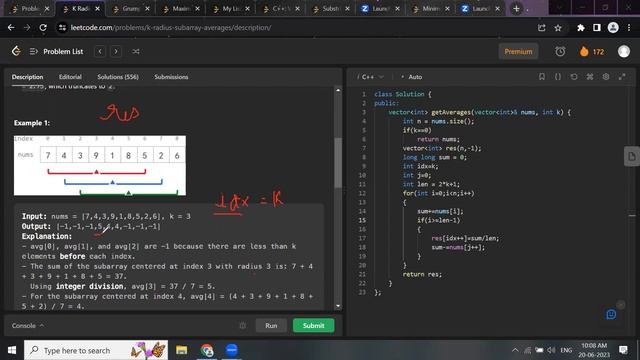Open the volume control in system tray
Image resolution: width=640 pixels, height=360 pixels.
point(551,350)
